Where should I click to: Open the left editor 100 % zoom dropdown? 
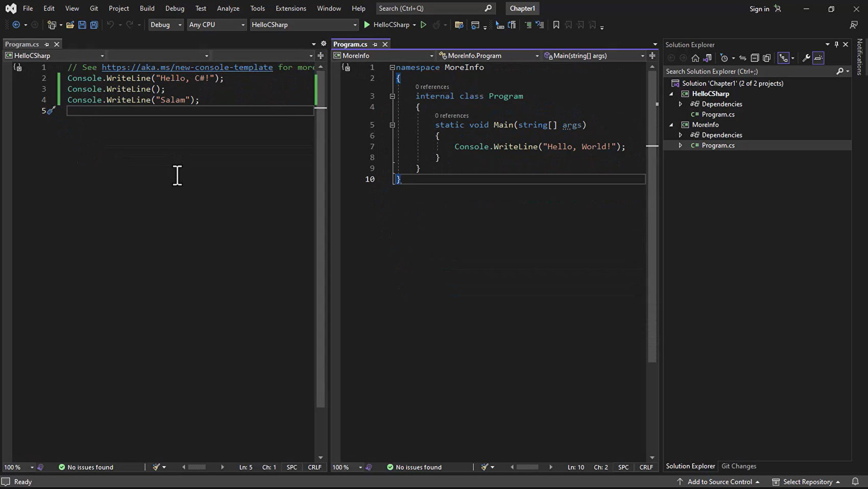(18, 467)
